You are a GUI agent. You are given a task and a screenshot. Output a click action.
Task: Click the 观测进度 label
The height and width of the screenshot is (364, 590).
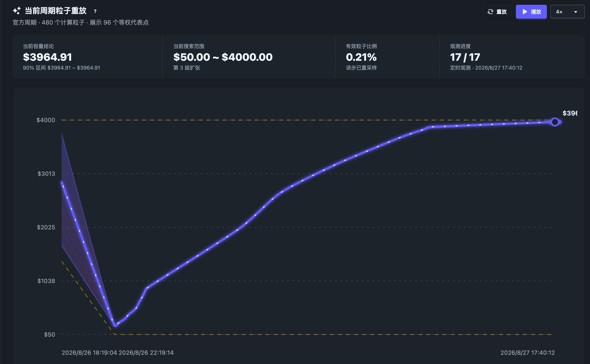click(x=460, y=46)
